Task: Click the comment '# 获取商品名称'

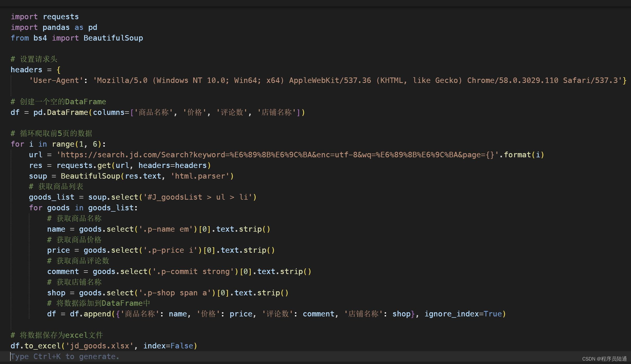Action: click(x=74, y=218)
